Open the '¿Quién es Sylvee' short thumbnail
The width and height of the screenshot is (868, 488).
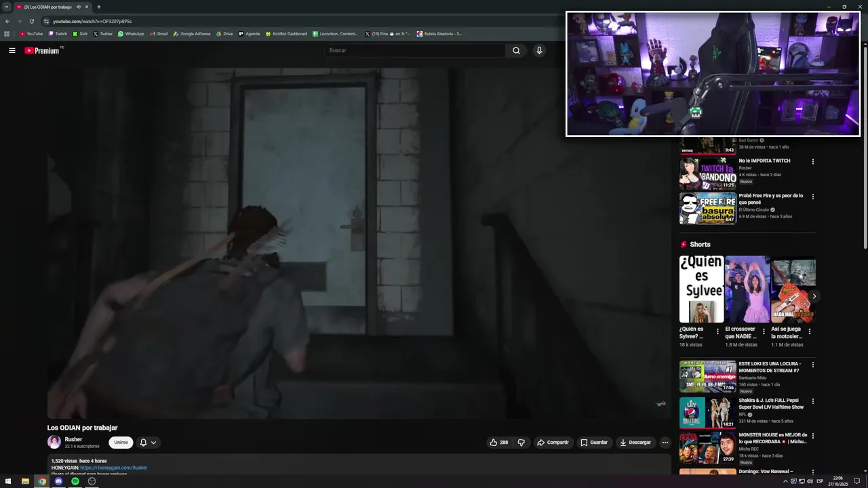click(701, 289)
